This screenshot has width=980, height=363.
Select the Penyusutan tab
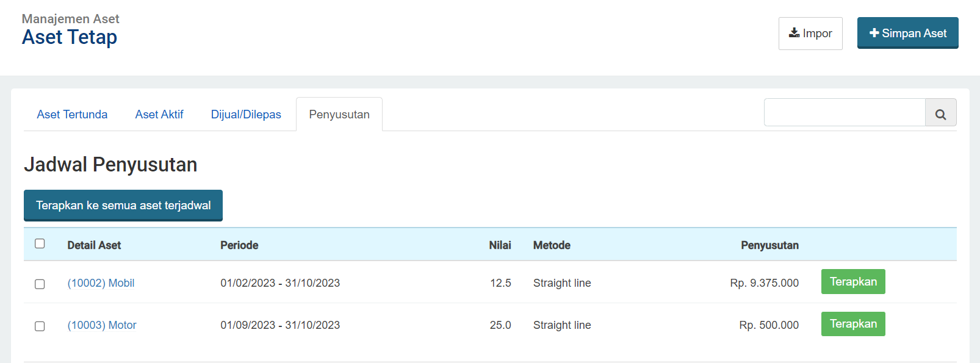coord(339,115)
